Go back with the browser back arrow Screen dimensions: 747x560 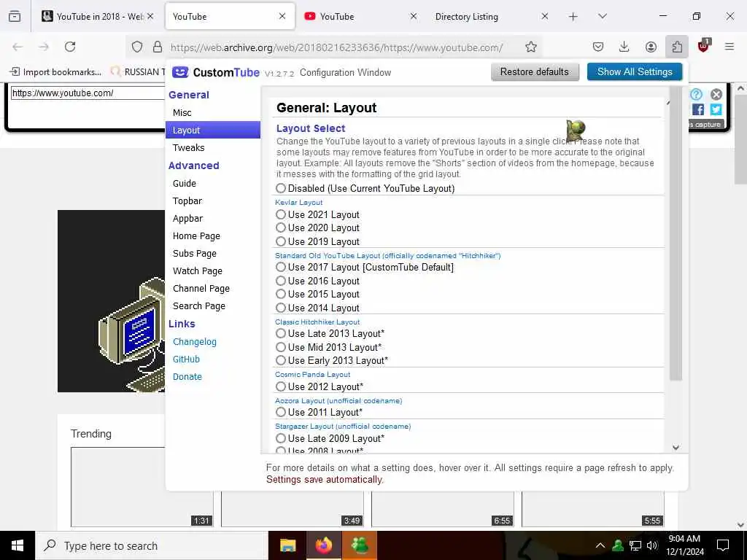[18, 47]
